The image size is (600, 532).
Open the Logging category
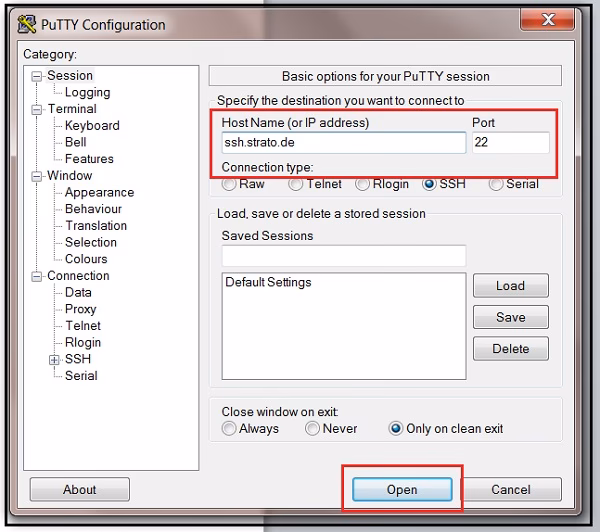tap(88, 92)
